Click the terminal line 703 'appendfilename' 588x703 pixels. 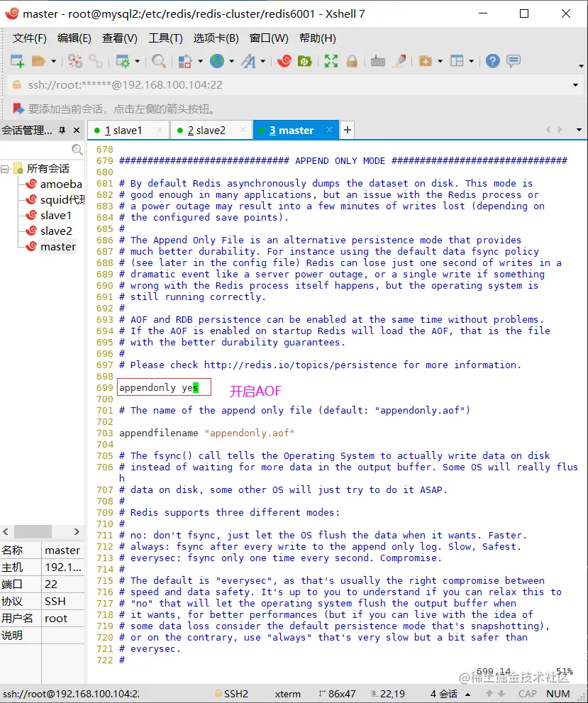[x=206, y=433]
